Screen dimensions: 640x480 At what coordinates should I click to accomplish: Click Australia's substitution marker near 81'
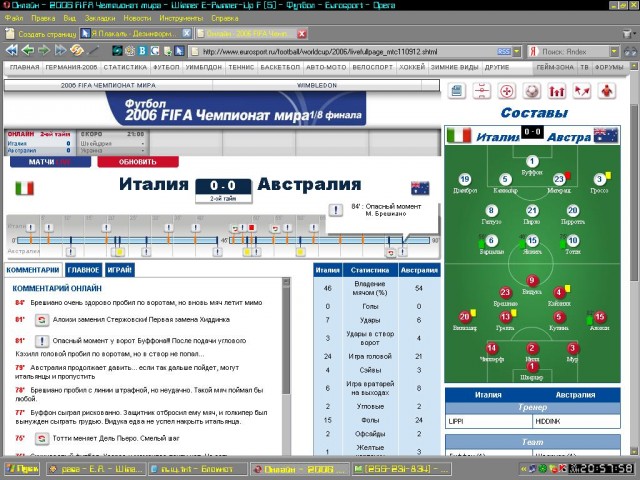pos(391,253)
